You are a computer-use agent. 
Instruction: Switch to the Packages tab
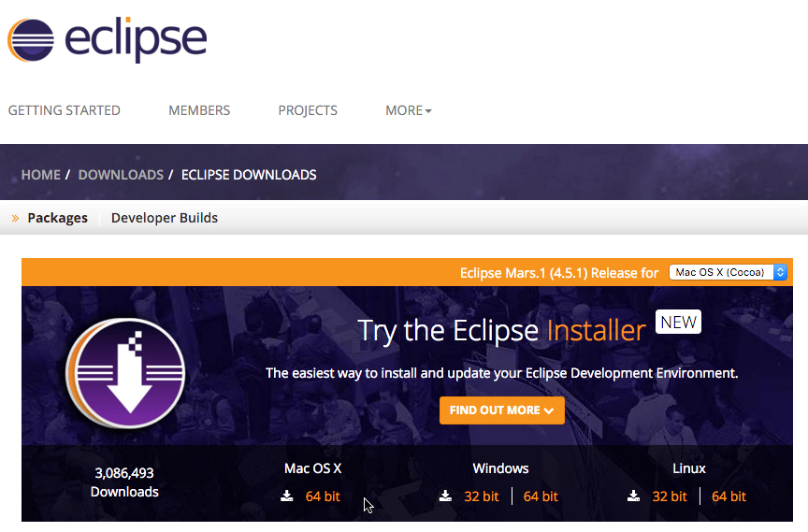click(58, 218)
